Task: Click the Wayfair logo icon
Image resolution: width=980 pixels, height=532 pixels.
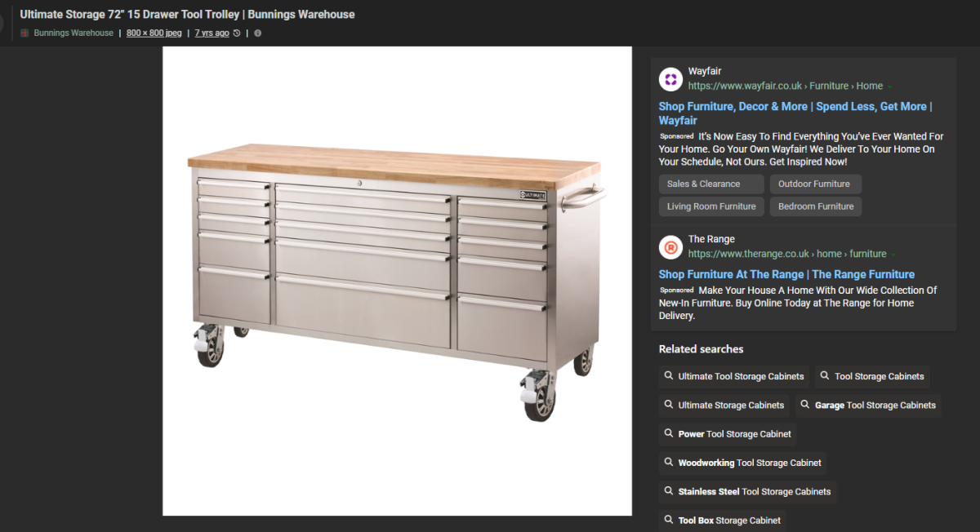Action: (670, 79)
